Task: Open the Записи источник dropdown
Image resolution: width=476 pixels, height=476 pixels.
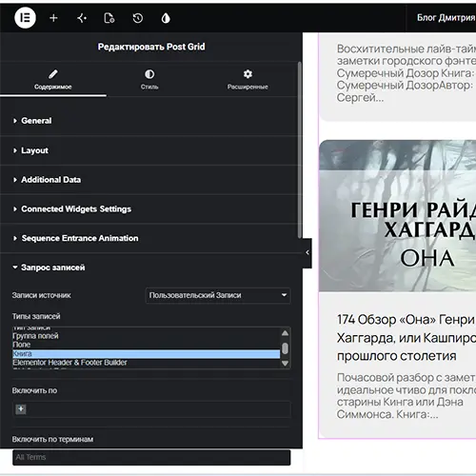Action: (218, 295)
